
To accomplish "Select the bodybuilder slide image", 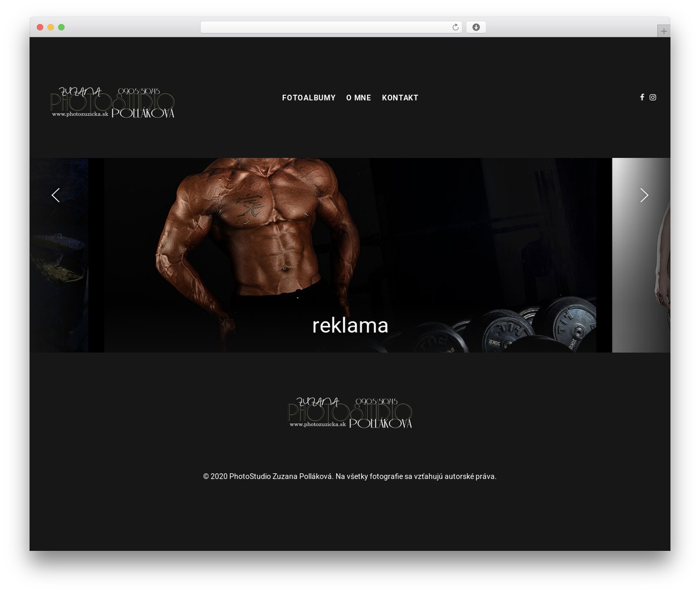I will [x=350, y=255].
